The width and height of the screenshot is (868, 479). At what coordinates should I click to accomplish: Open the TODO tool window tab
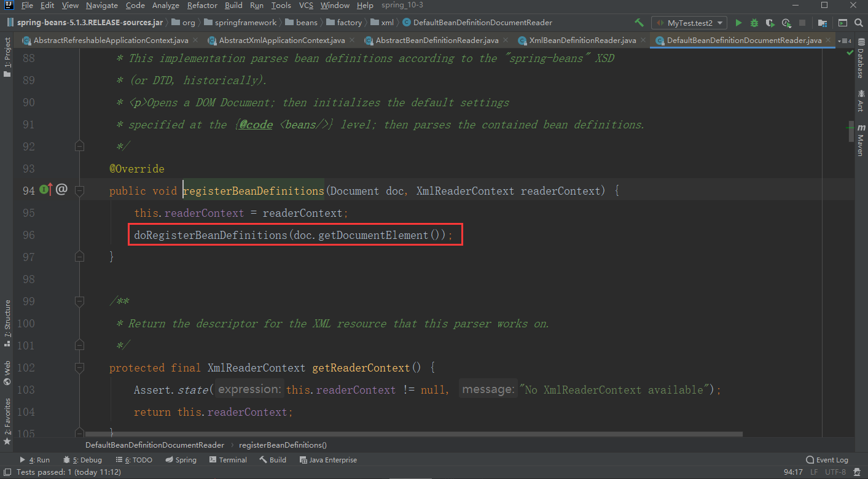tap(133, 460)
